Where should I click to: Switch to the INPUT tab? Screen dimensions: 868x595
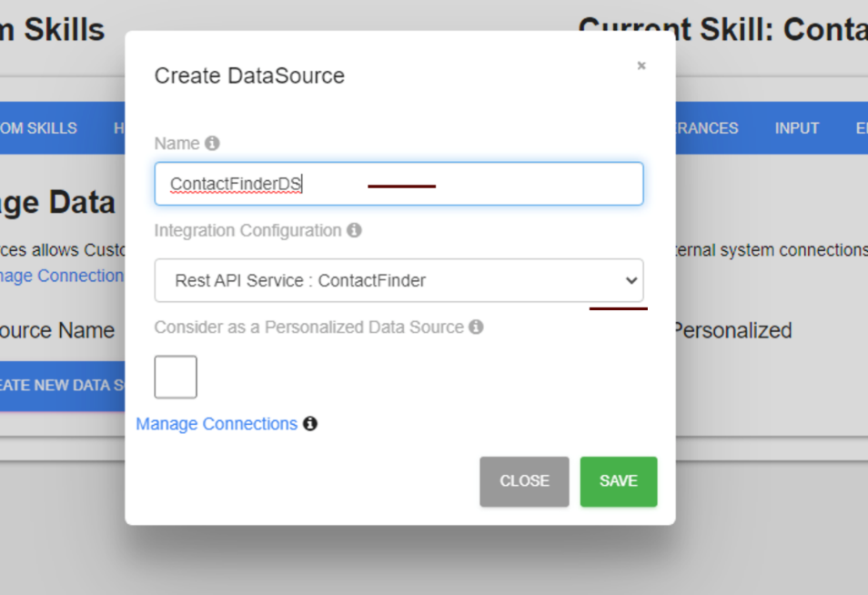(796, 128)
